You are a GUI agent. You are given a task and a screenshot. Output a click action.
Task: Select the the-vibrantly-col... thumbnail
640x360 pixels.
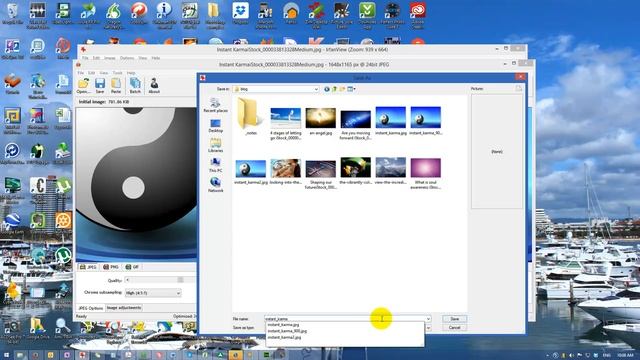(x=356, y=171)
